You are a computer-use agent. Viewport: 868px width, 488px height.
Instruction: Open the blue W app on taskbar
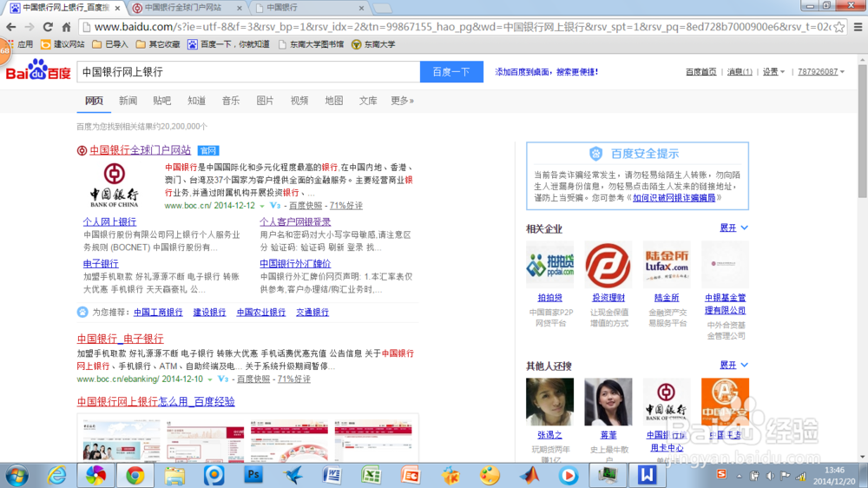[647, 475]
